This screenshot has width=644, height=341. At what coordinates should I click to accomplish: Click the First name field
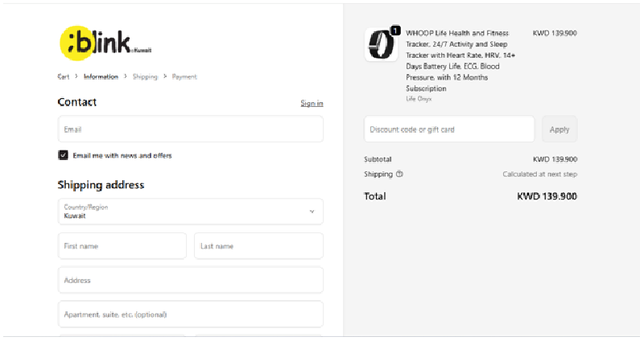(x=122, y=246)
